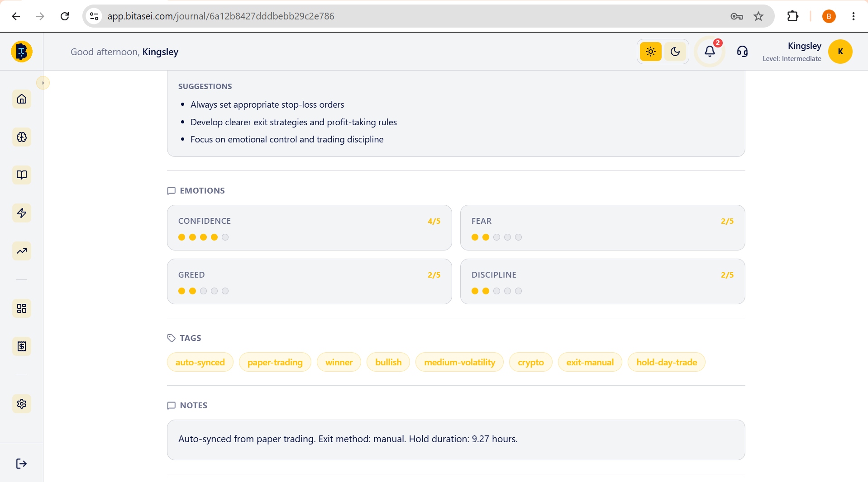Open the support headset icon
868x482 pixels.
(742, 52)
